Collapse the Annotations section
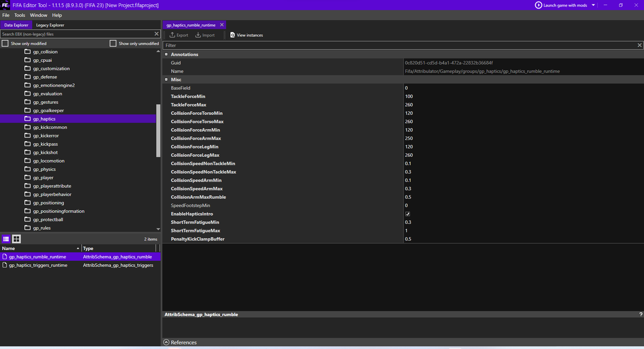The width and height of the screenshot is (644, 349). [166, 54]
